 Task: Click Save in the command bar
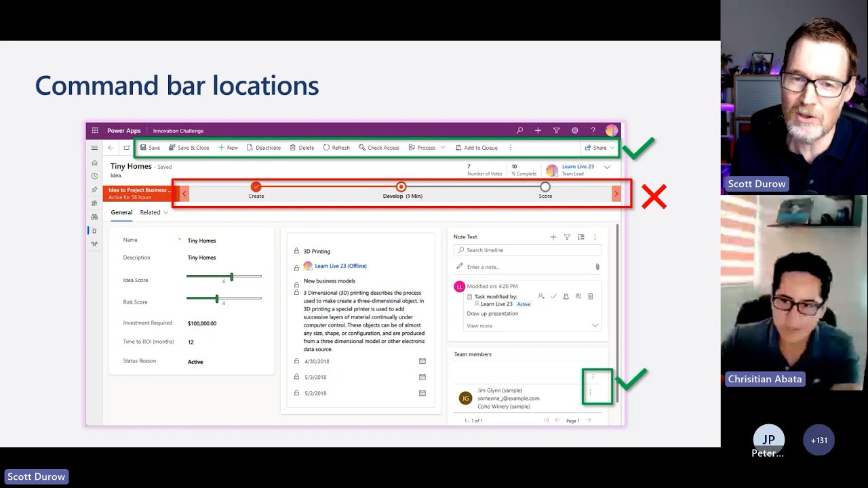click(x=150, y=147)
